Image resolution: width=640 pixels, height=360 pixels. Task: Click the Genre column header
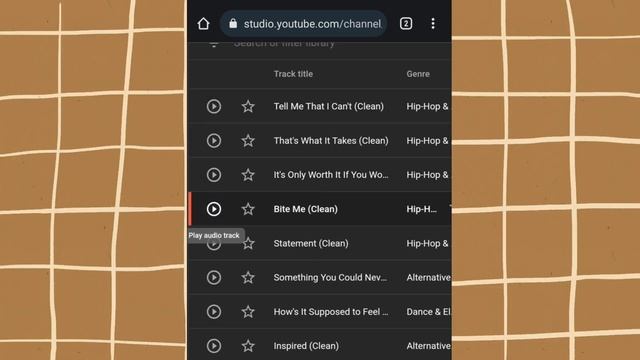[x=418, y=74]
